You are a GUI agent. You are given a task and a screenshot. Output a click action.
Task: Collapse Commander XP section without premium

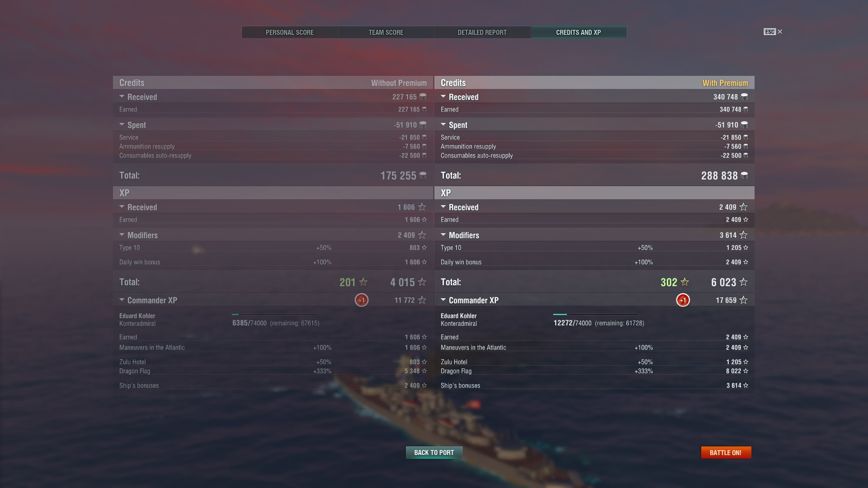tap(122, 300)
